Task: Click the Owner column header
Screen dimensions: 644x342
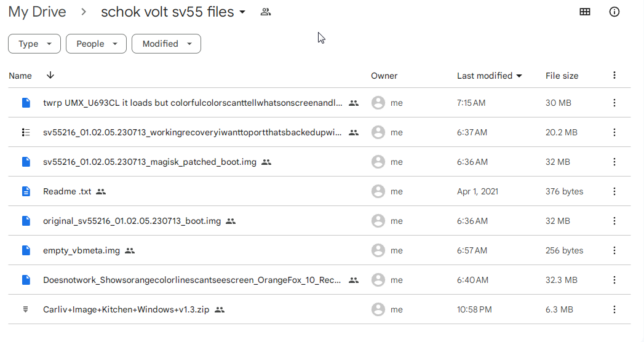Action: [x=384, y=76]
